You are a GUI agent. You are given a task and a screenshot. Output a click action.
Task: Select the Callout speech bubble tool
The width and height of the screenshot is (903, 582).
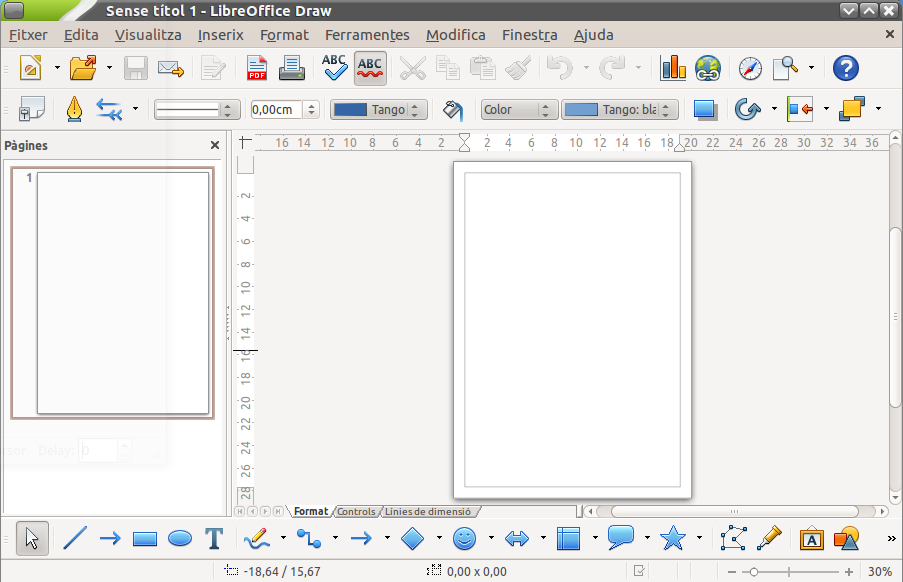tap(620, 538)
